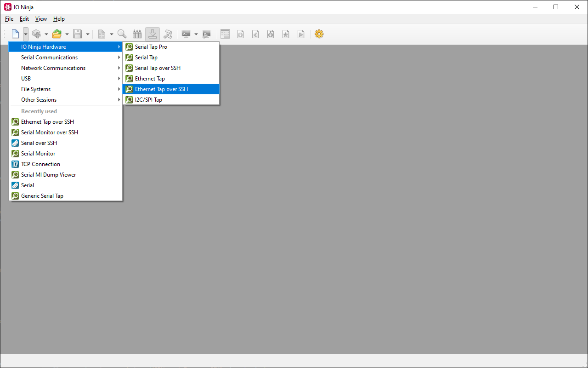This screenshot has width=588, height=368.
Task: Choose Serial Tap over SSH
Action: point(171,68)
